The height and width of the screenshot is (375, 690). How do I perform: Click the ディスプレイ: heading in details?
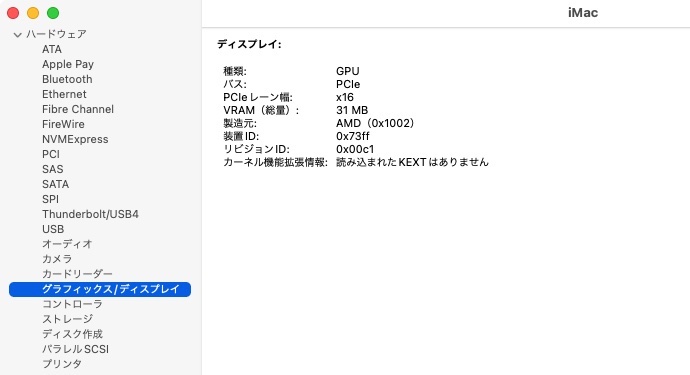(249, 44)
